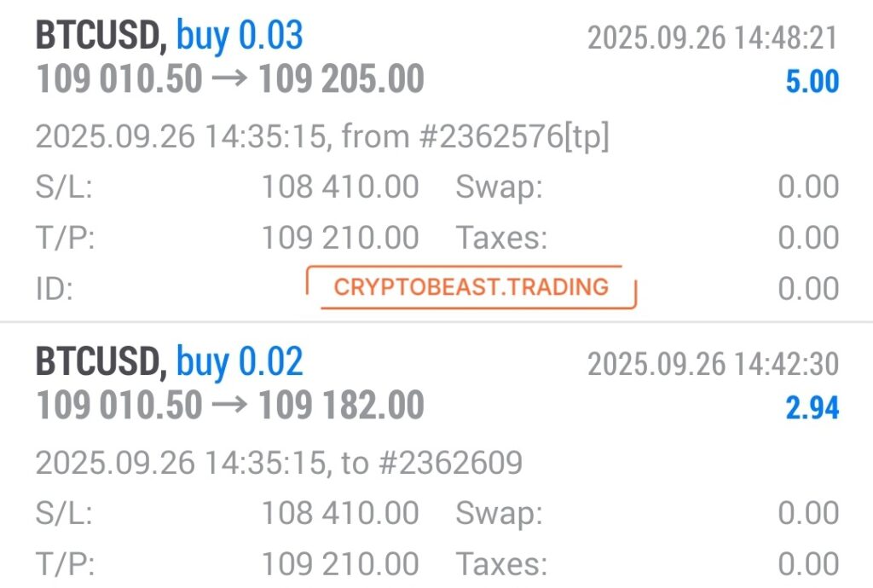
Task: Click the arrow before 109 182.00
Action: point(230,405)
